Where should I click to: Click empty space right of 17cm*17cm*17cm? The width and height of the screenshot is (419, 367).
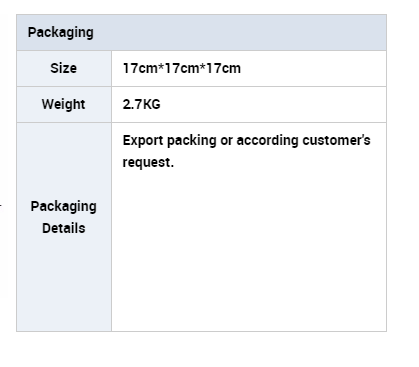point(313,68)
